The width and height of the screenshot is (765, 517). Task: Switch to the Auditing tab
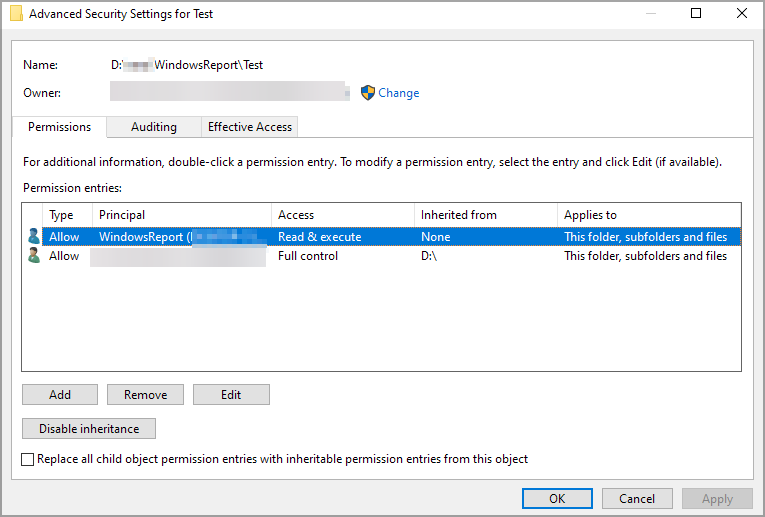[153, 127]
